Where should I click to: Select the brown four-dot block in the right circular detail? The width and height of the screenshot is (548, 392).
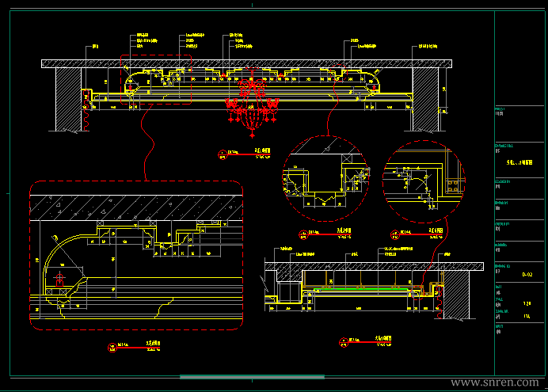click(x=453, y=185)
